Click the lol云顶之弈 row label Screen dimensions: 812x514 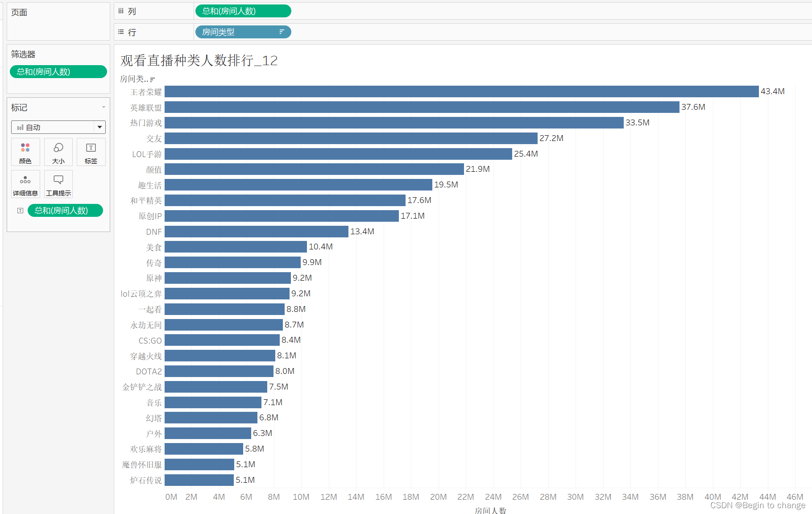click(141, 294)
